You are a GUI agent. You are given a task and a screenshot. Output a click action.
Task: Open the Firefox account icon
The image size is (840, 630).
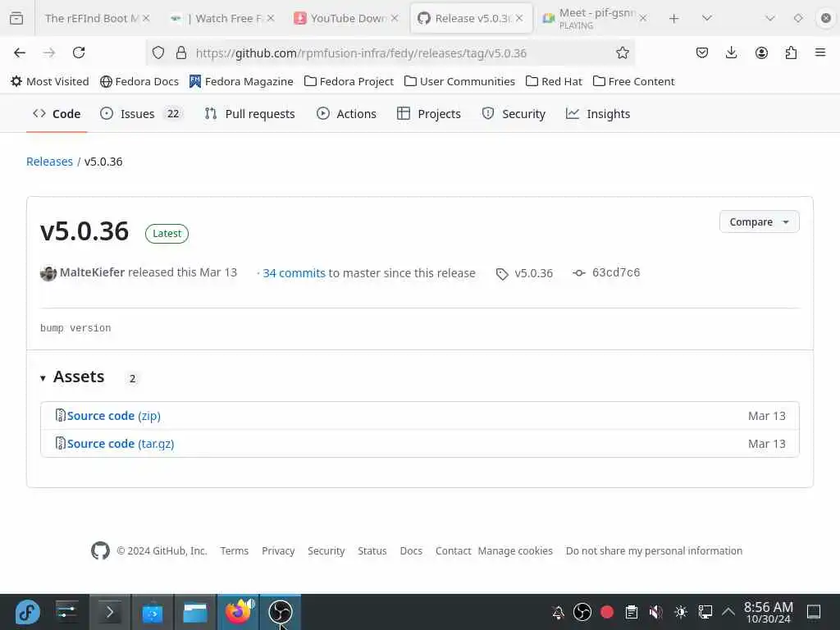[761, 52]
